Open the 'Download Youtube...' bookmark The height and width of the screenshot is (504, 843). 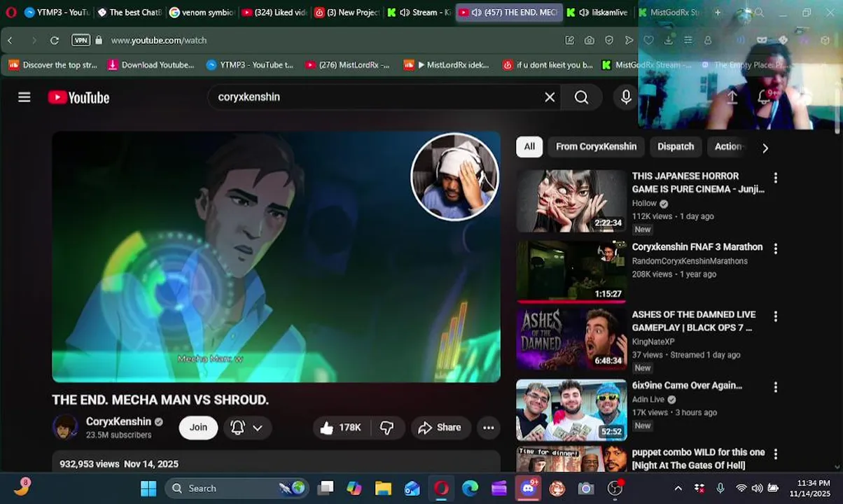(151, 65)
